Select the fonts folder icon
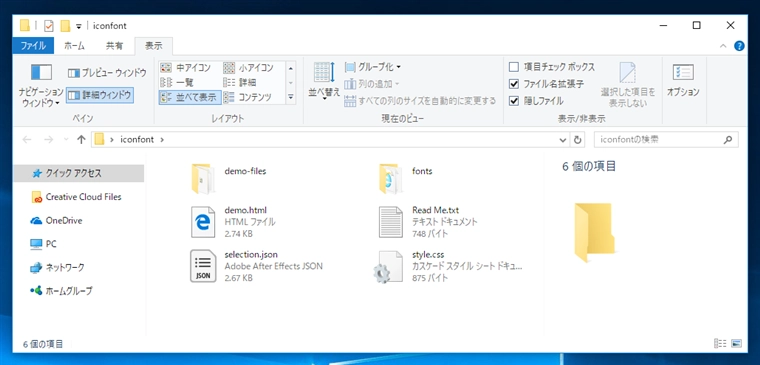This screenshot has width=760, height=365. tap(390, 179)
